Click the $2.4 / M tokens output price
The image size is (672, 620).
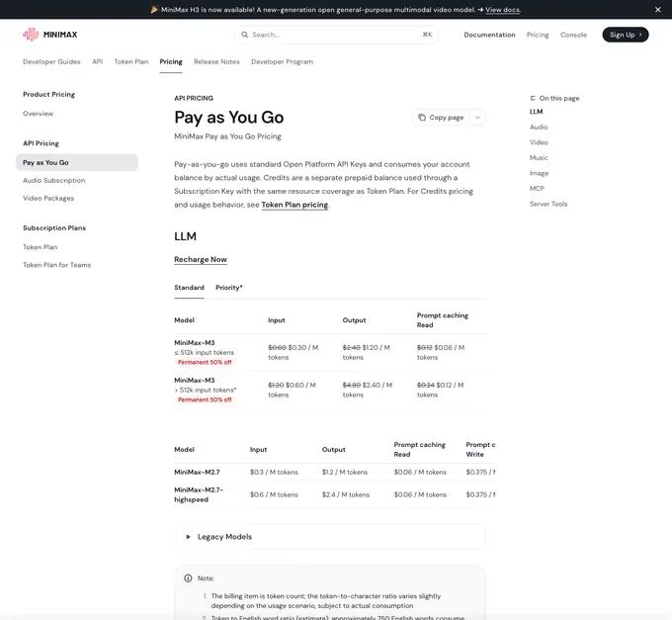tap(346, 494)
